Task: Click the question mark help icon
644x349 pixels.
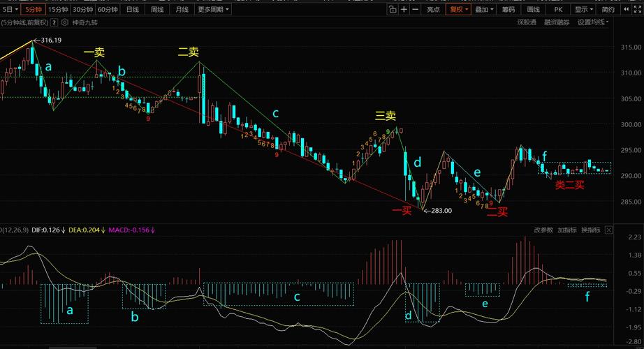Action: [54, 22]
